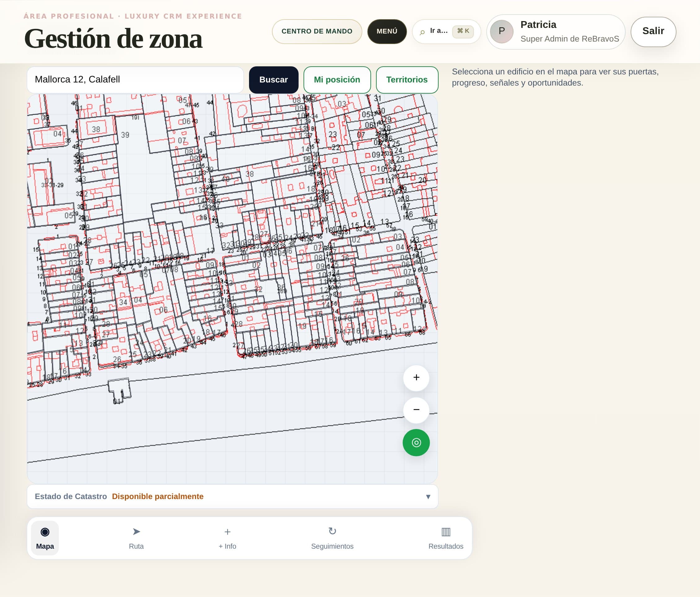Center map using green locate button
The width and height of the screenshot is (700, 597).
click(x=416, y=443)
